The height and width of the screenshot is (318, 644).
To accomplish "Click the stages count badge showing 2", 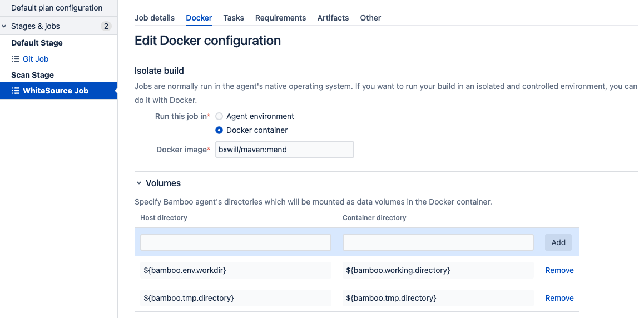I will (x=106, y=26).
